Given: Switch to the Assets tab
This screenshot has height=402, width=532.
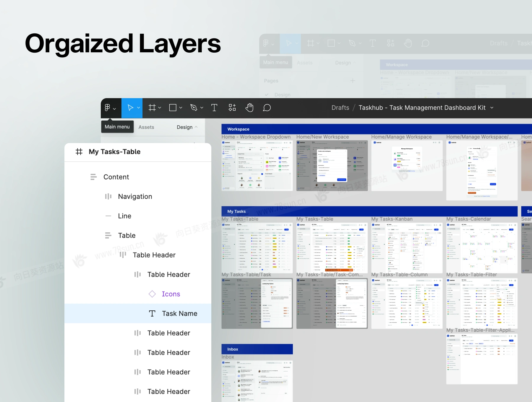Looking at the screenshot, I should click(x=146, y=127).
